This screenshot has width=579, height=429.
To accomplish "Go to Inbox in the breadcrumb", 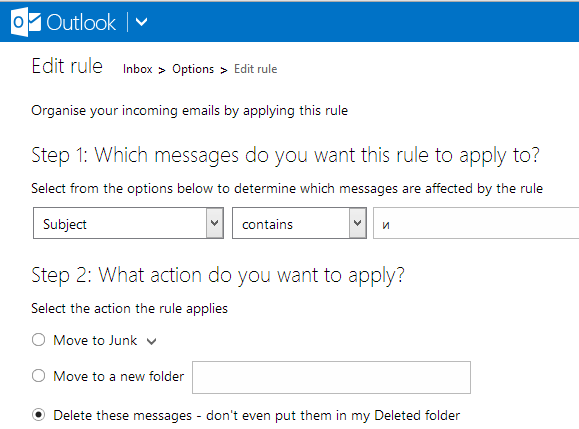I will pyautogui.click(x=138, y=69).
